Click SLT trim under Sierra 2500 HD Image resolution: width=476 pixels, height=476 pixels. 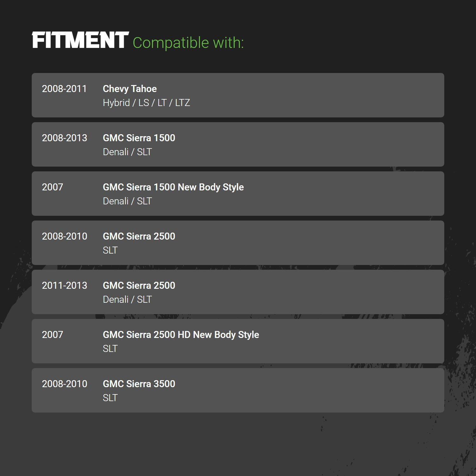pyautogui.click(x=110, y=349)
